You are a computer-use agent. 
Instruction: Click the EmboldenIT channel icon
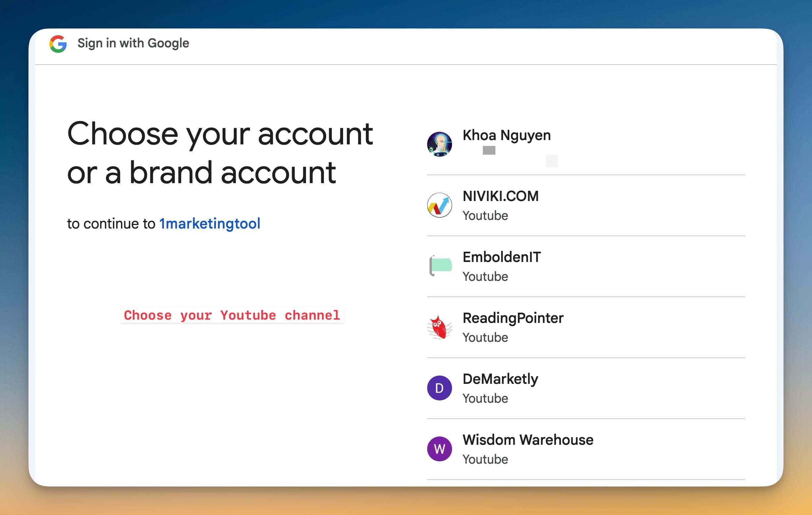point(440,266)
